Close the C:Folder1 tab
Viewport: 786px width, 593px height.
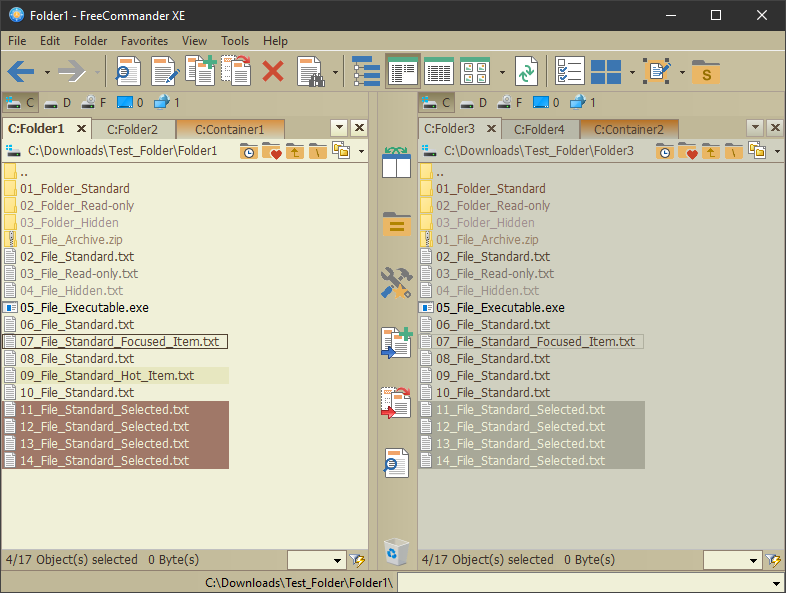[81, 128]
